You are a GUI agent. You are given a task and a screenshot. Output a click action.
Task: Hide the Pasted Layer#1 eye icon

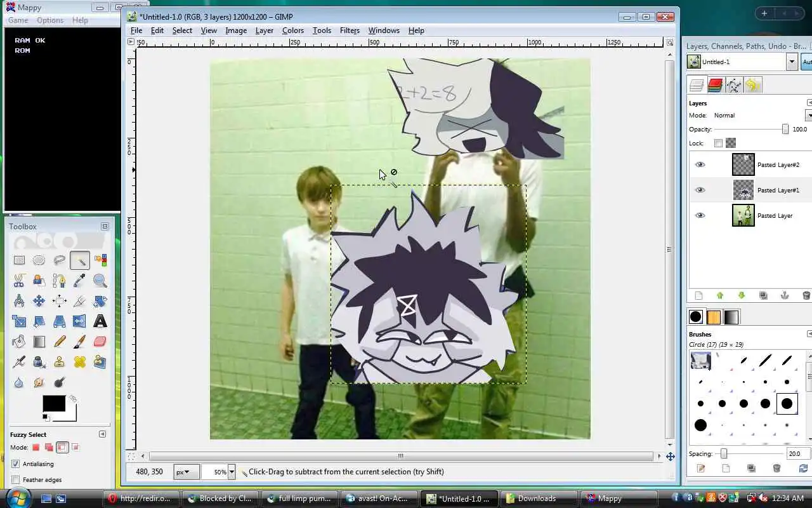tap(700, 190)
